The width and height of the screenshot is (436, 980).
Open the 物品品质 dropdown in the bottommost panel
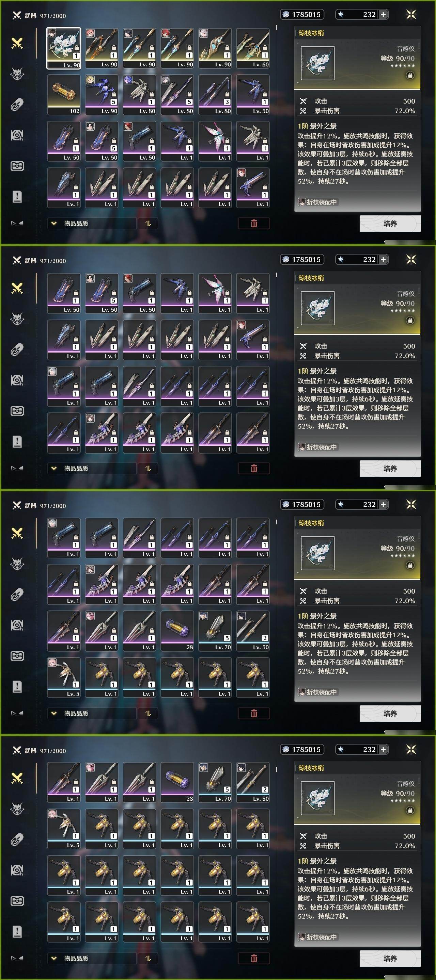tap(92, 958)
